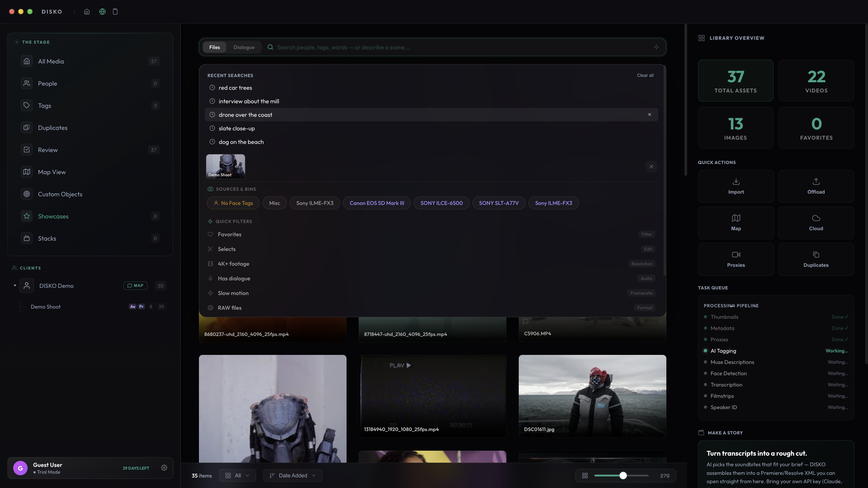868x488 pixels.
Task: Select the Canon EOS 5D Mark III chip
Action: point(377,203)
